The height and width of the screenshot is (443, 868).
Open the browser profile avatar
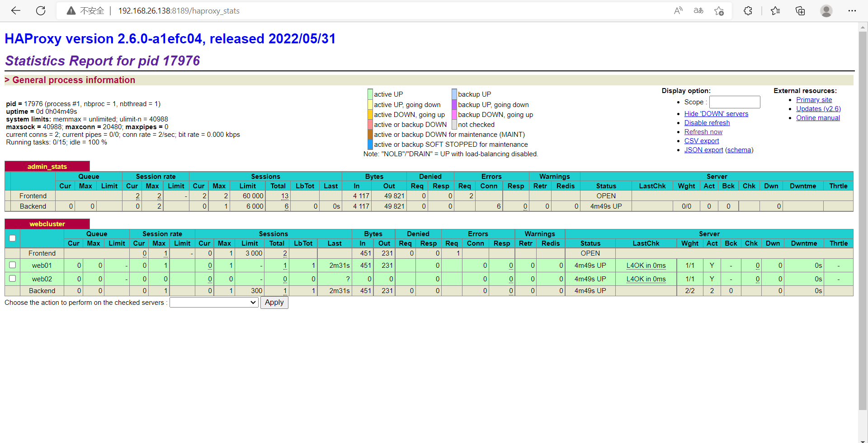pos(826,11)
